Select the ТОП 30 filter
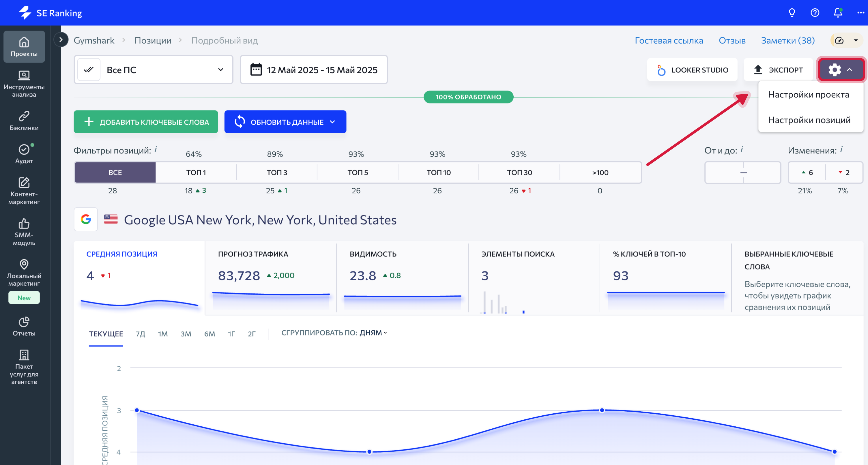 click(x=520, y=172)
